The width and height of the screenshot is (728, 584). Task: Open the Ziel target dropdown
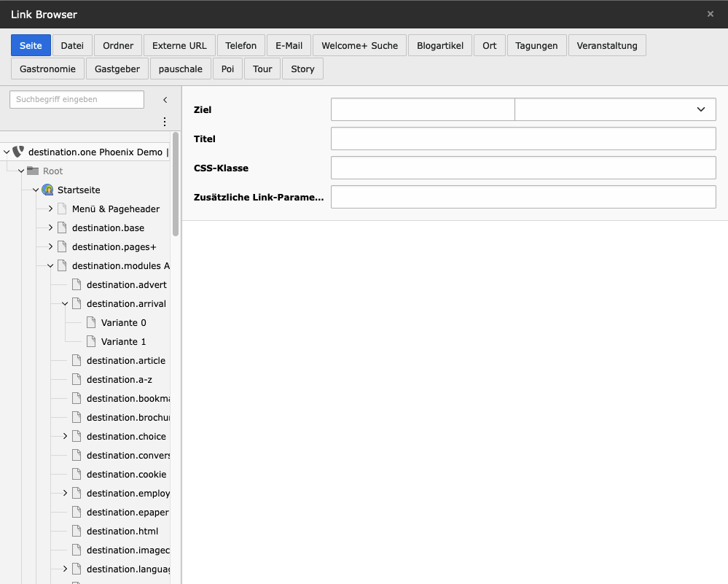click(x=615, y=109)
